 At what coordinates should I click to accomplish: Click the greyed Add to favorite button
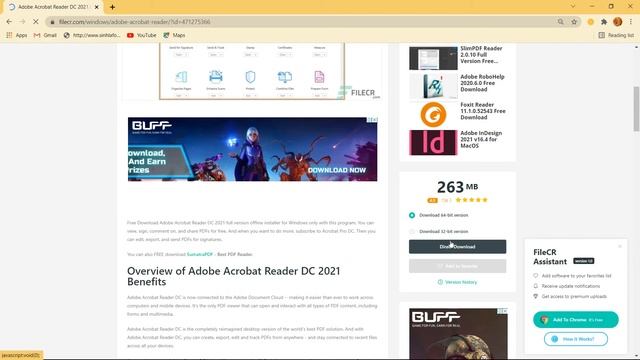[x=458, y=266]
